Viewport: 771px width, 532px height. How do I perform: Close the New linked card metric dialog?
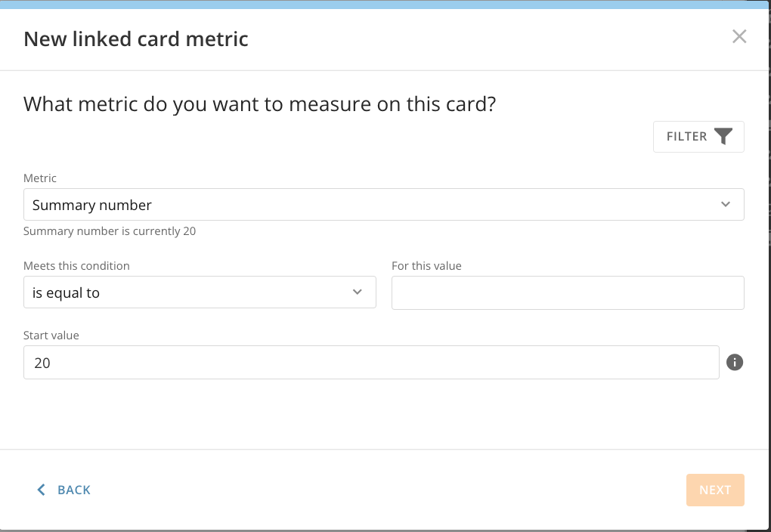click(x=739, y=36)
